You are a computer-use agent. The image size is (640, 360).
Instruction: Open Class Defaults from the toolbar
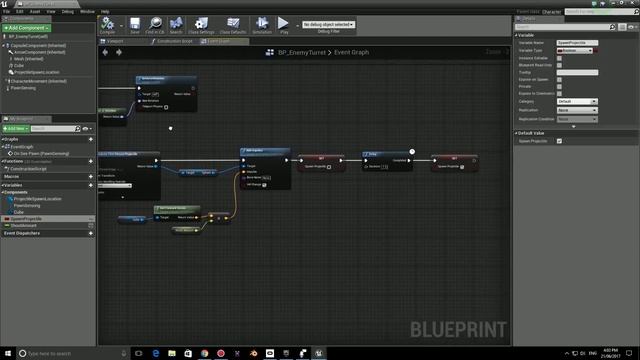tap(233, 25)
